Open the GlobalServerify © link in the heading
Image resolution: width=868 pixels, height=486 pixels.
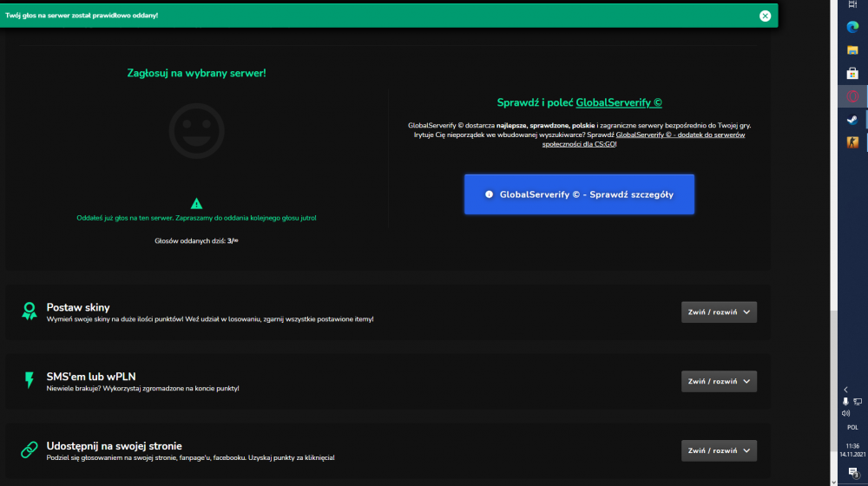pos(619,102)
